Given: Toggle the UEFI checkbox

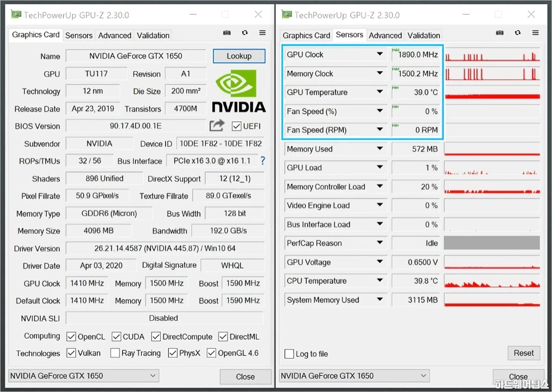Looking at the screenshot, I should click(x=237, y=126).
